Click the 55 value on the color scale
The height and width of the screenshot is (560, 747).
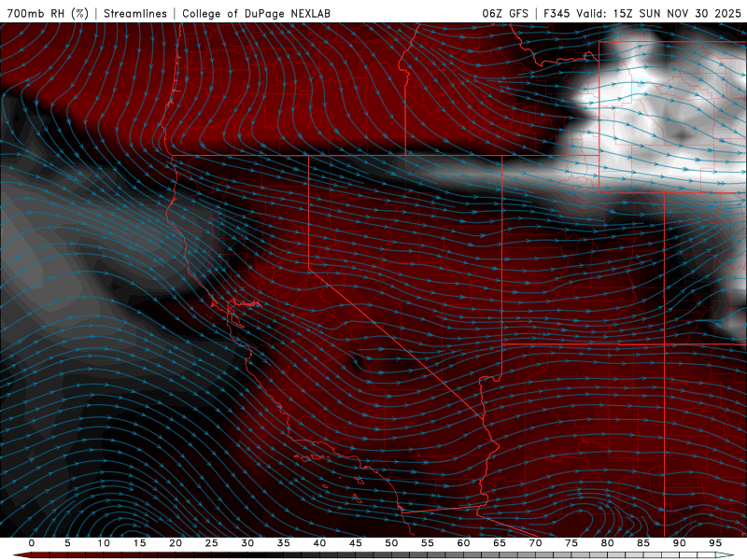tap(428, 543)
